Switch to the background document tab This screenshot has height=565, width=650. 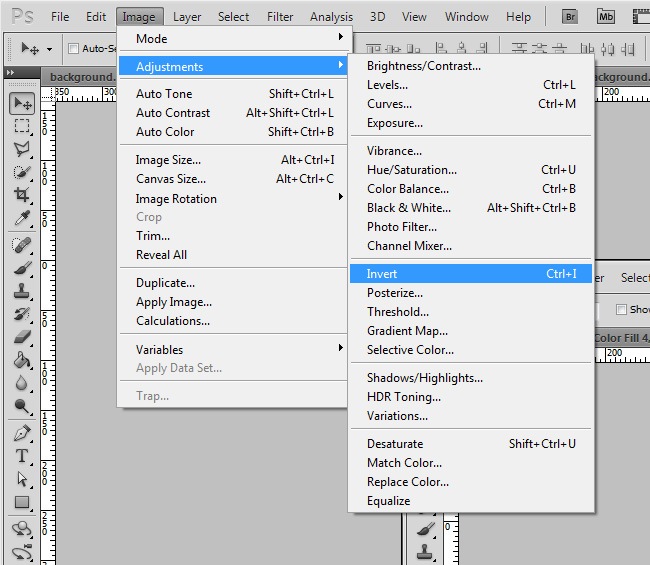(80, 77)
